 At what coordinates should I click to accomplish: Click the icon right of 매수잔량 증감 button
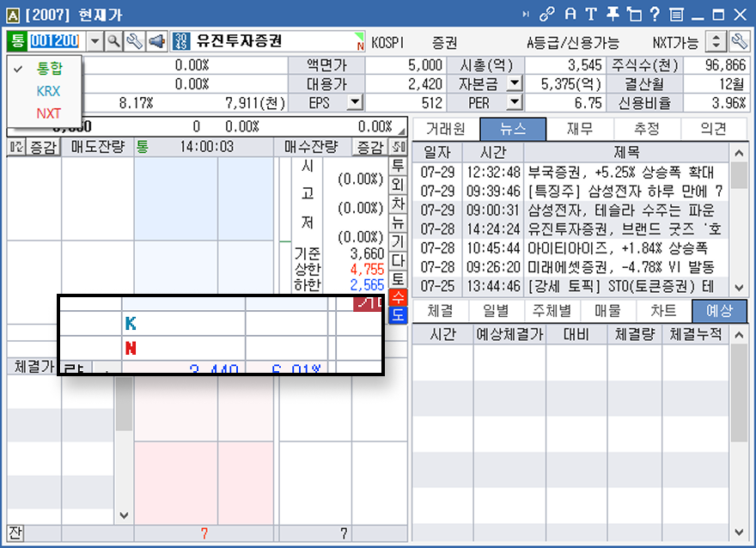pyautogui.click(x=399, y=147)
